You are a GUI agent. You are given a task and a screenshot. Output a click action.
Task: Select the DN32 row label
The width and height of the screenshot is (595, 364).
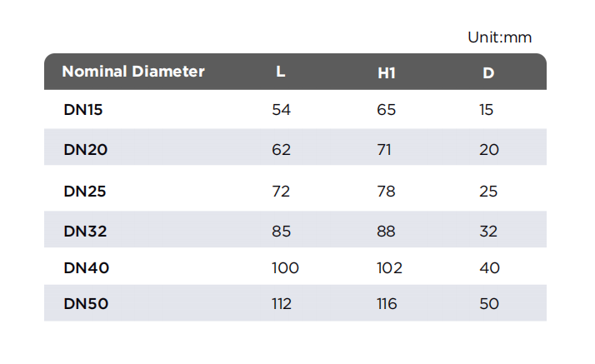click(85, 231)
